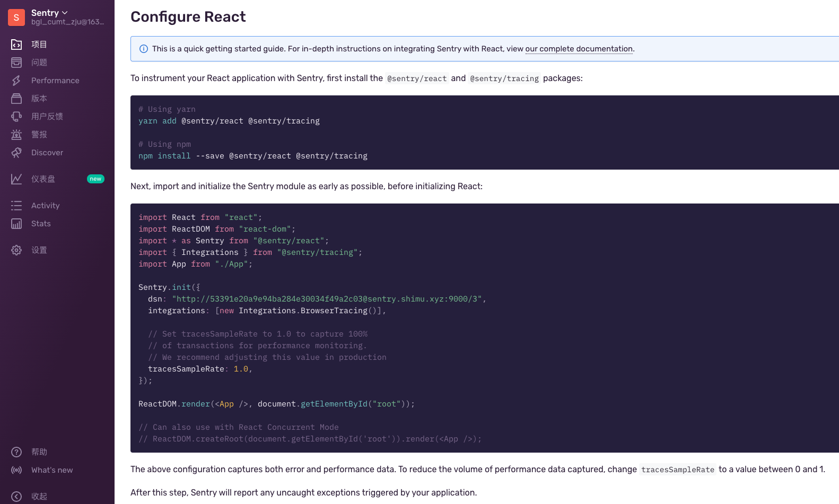This screenshot has height=504, width=839.
Task: Navigate to Discover in sidebar
Action: point(47,153)
